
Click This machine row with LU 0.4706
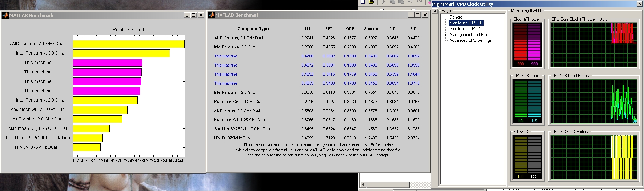click(x=317, y=56)
